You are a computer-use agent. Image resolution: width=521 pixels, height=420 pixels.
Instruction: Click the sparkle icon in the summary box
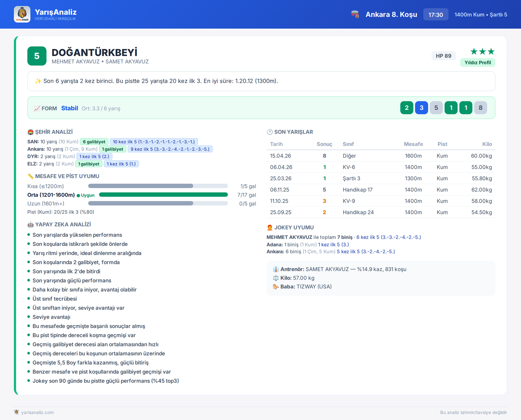38,81
